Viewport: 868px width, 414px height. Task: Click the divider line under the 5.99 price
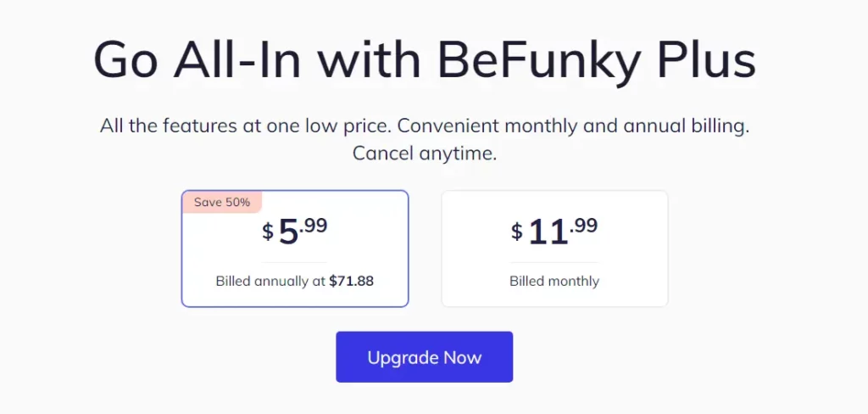click(x=294, y=262)
